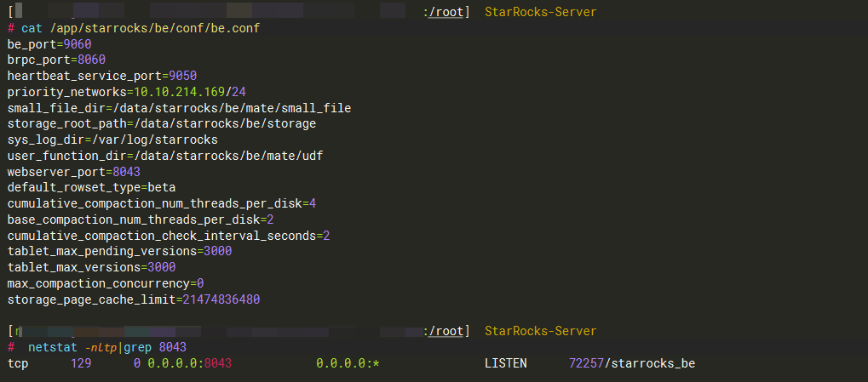Click the be_port value 9060
868x382 pixels.
click(x=78, y=44)
